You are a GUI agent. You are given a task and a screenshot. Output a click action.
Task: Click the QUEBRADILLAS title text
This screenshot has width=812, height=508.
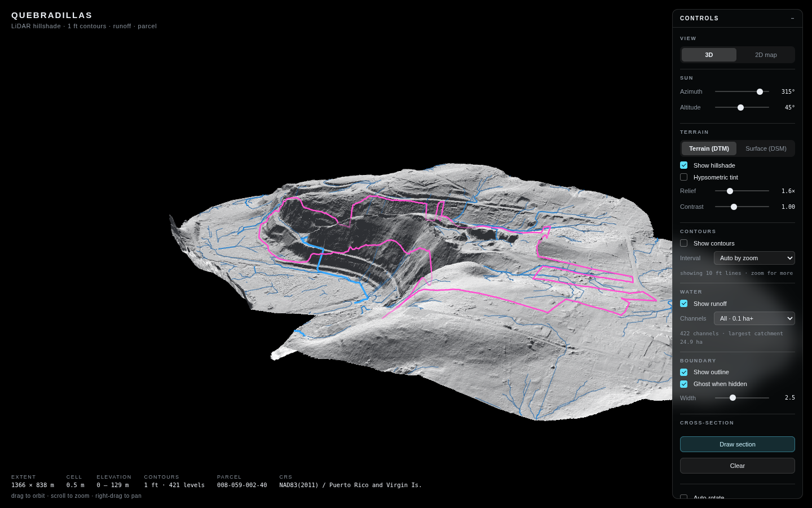(52, 15)
